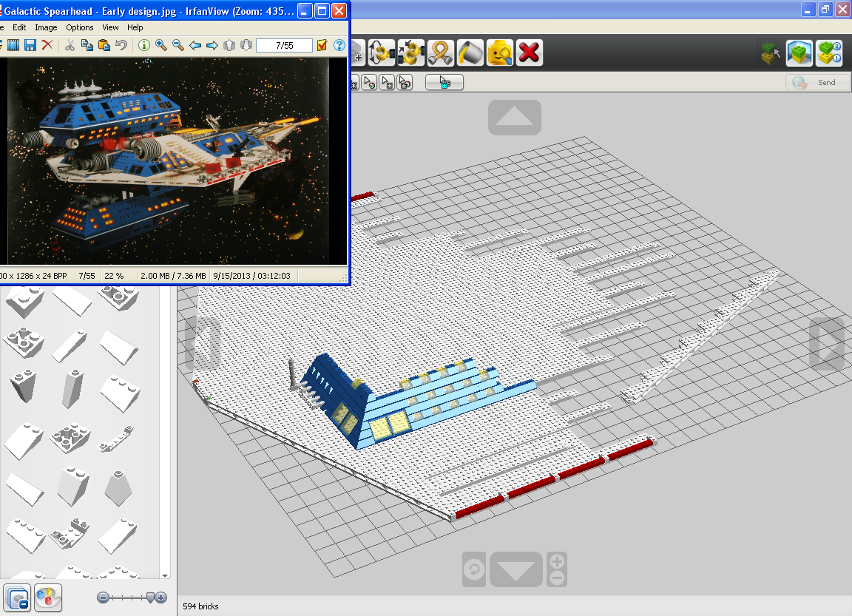The image size is (852, 616).
Task: Open the Edit menu in IrfanView
Action: [x=19, y=27]
